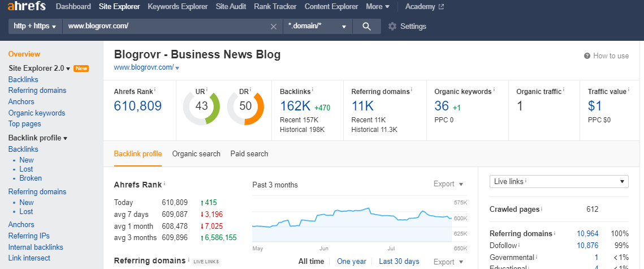Open the www.blogrovr.com link
The height and width of the screenshot is (269, 644).
[x=144, y=67]
